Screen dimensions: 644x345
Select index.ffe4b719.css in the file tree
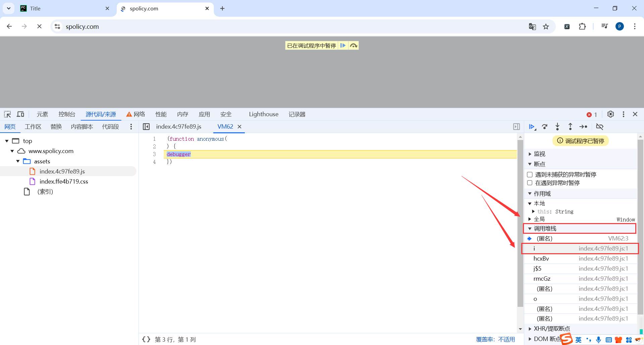[64, 182]
